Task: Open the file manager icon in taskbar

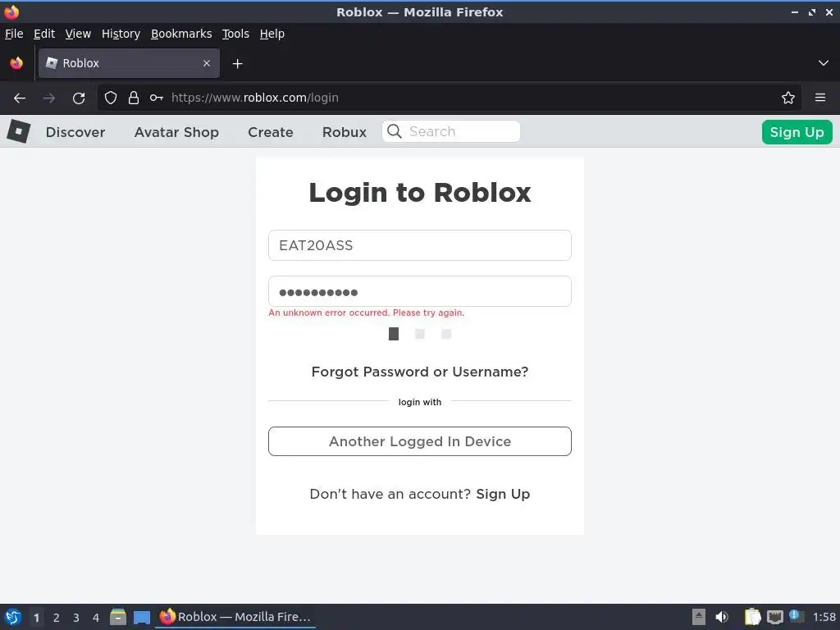Action: 118,617
